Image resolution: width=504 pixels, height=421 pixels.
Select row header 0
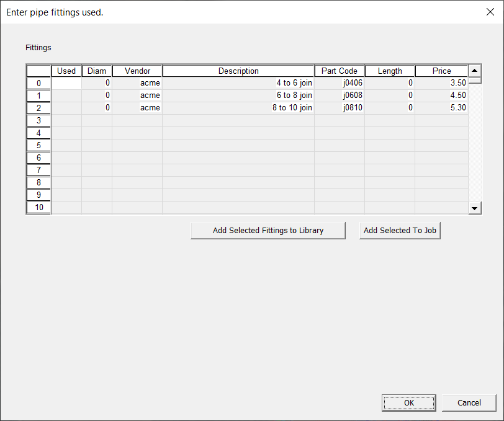(38, 83)
